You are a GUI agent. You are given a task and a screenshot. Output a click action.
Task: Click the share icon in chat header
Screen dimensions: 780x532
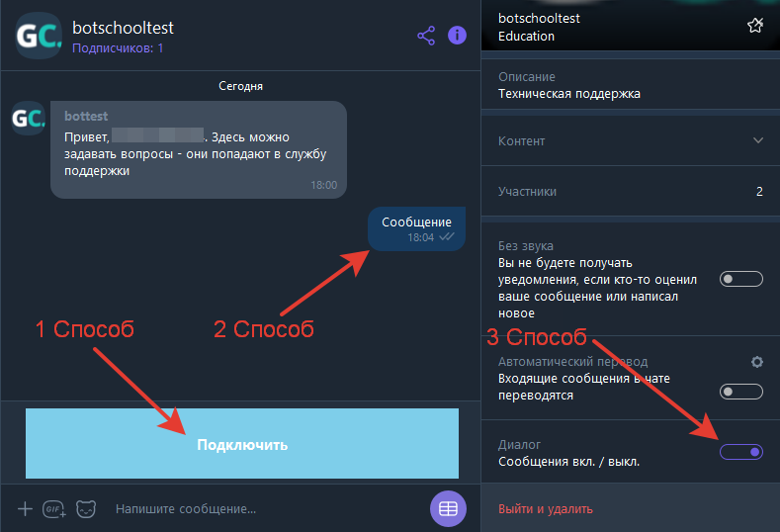pyautogui.click(x=426, y=36)
